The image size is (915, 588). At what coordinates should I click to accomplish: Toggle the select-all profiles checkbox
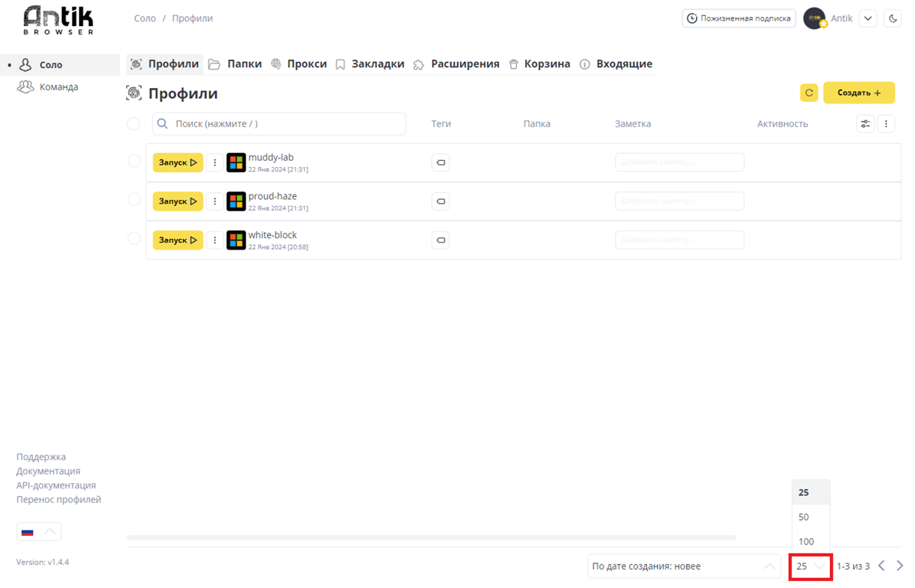(134, 124)
